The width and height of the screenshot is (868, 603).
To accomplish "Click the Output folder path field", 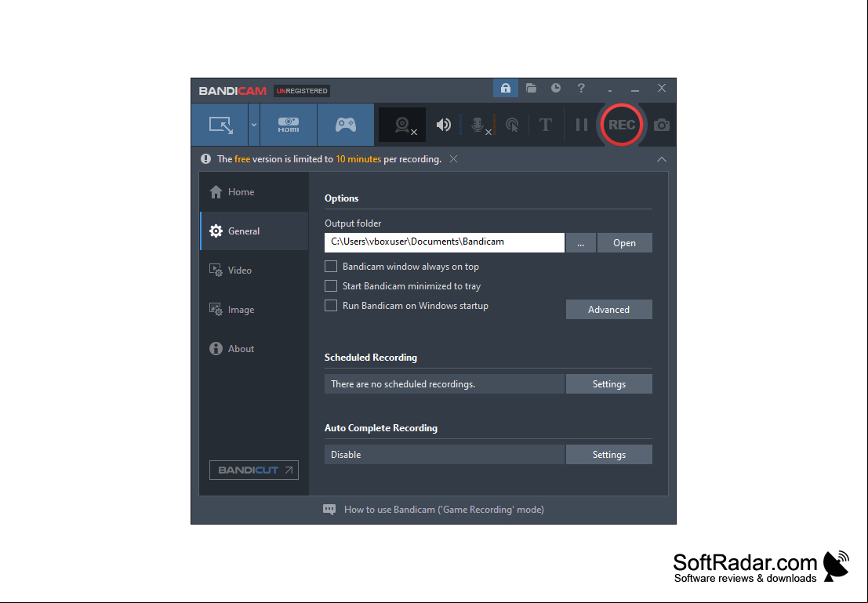I will [445, 242].
